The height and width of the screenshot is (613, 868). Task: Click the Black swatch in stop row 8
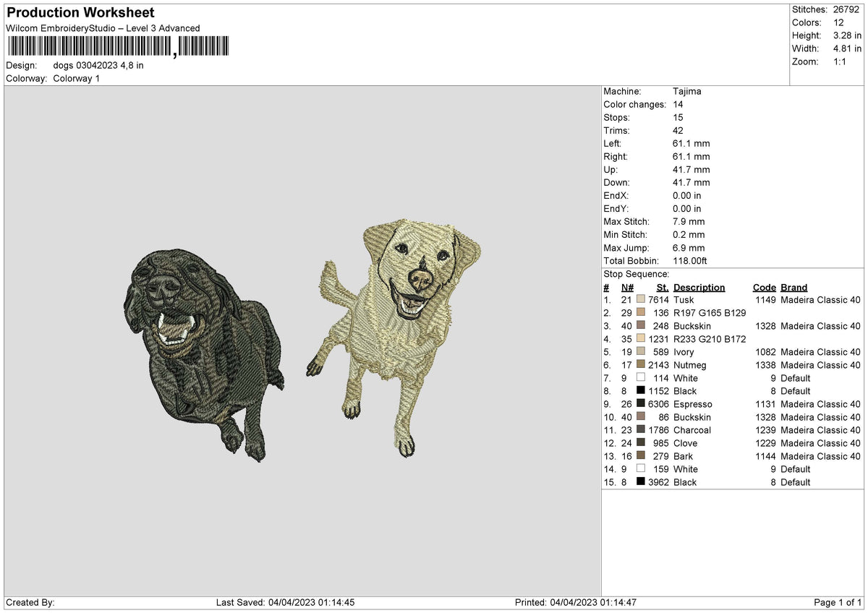tap(641, 390)
